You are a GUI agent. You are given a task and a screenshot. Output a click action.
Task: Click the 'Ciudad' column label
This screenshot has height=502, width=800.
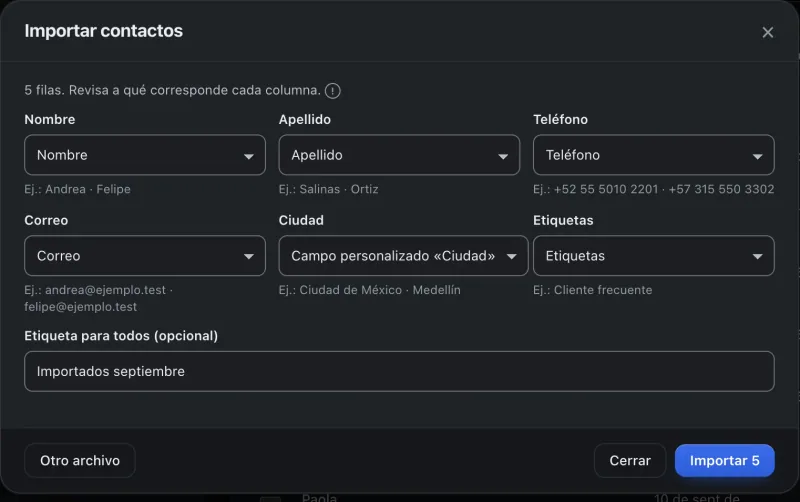[301, 220]
